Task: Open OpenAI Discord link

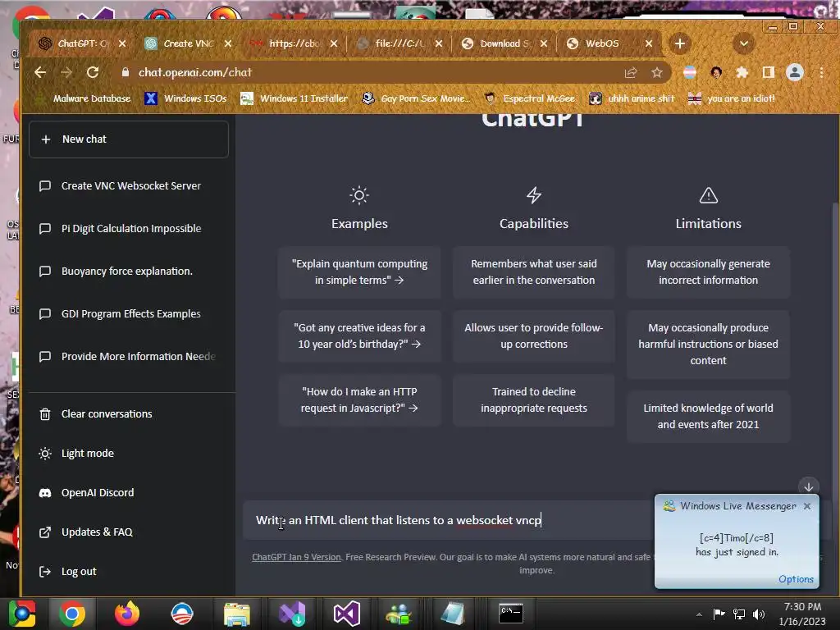Action: pos(129,493)
